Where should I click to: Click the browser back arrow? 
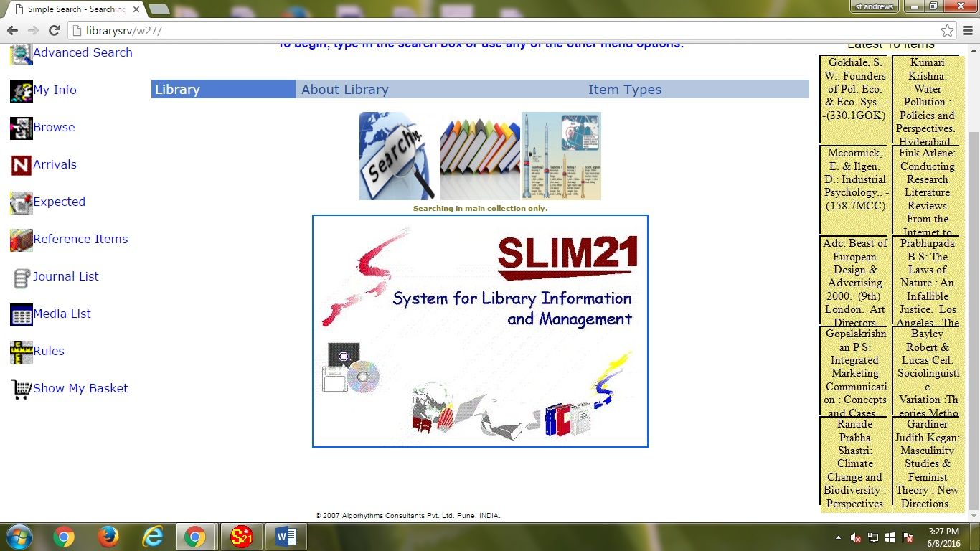pyautogui.click(x=12, y=30)
